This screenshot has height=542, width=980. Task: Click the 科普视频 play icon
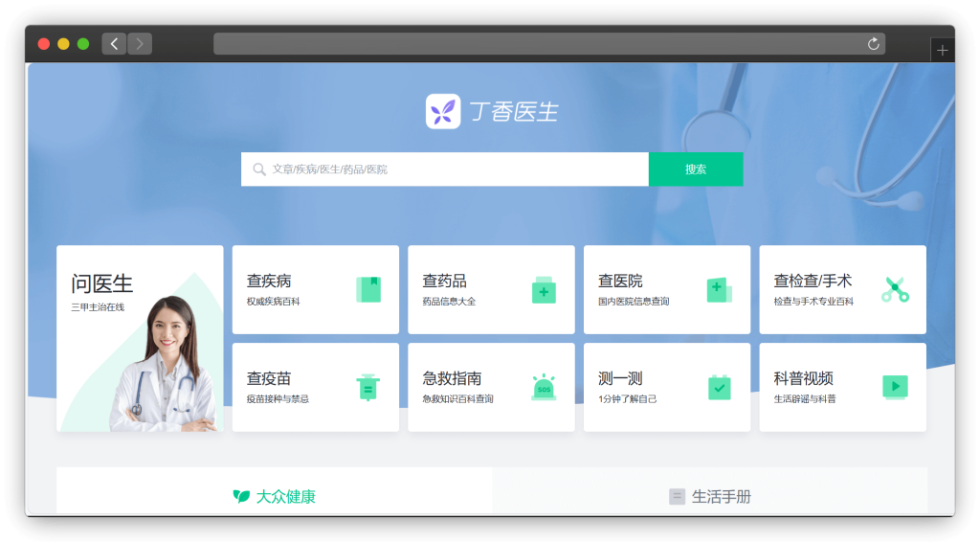[895, 387]
